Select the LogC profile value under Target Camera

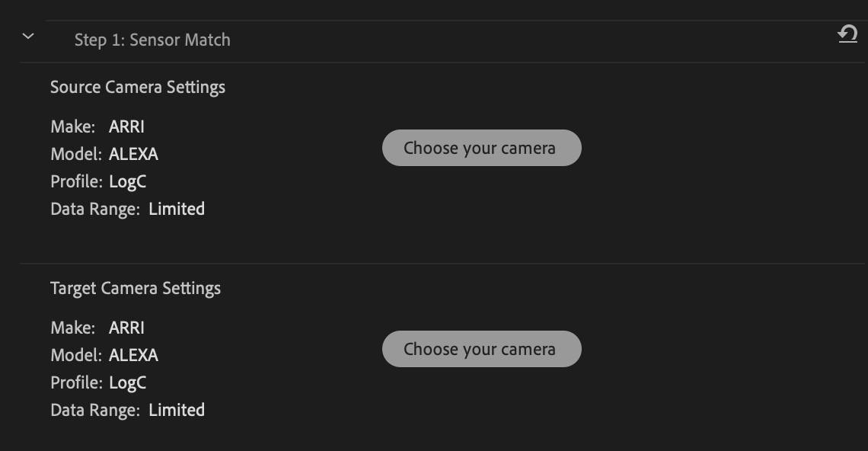coord(127,383)
